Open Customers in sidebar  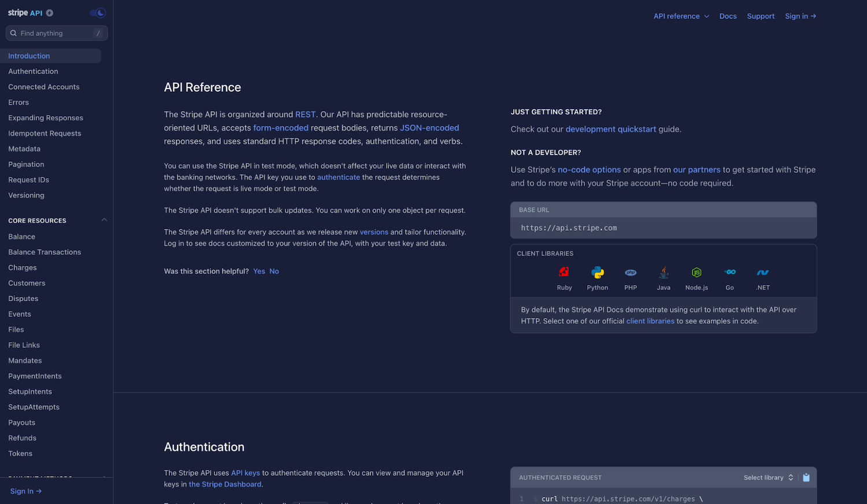pyautogui.click(x=27, y=283)
